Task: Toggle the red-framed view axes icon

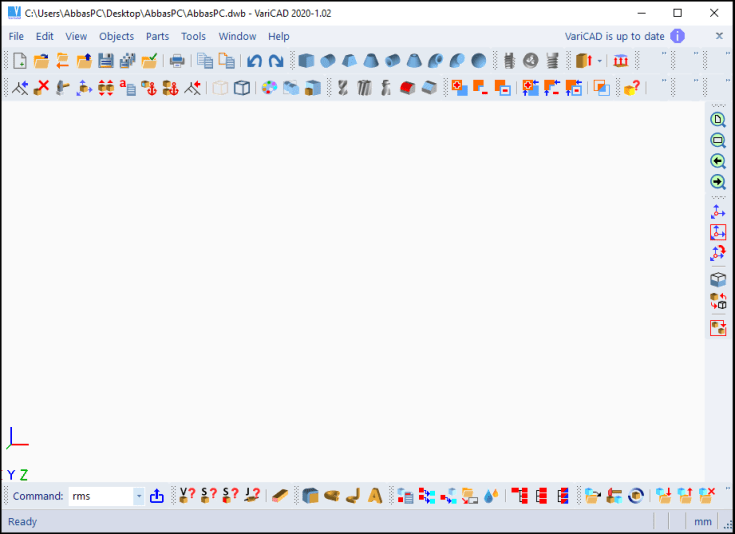Action: click(718, 232)
